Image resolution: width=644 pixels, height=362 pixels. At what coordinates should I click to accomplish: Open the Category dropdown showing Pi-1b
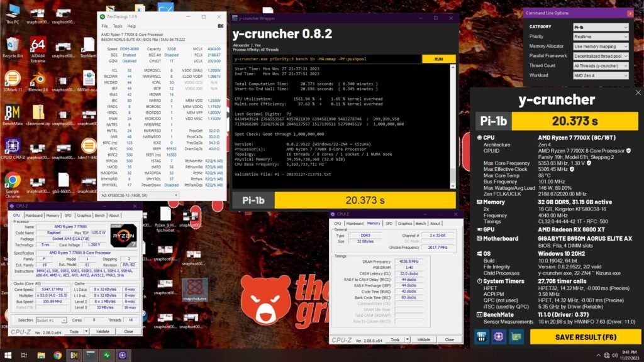[599, 27]
